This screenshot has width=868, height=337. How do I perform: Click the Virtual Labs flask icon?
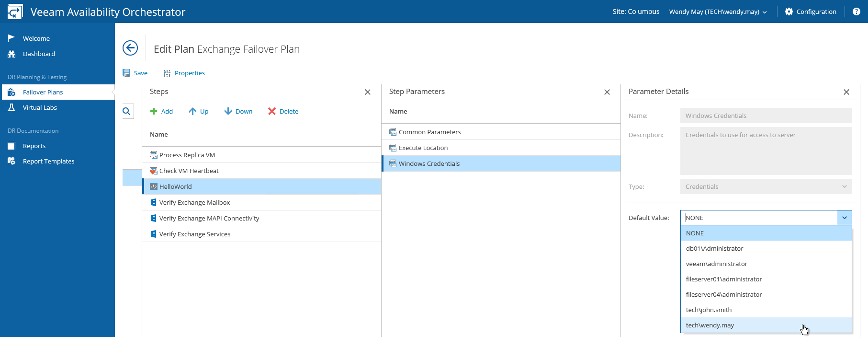pyautogui.click(x=11, y=107)
